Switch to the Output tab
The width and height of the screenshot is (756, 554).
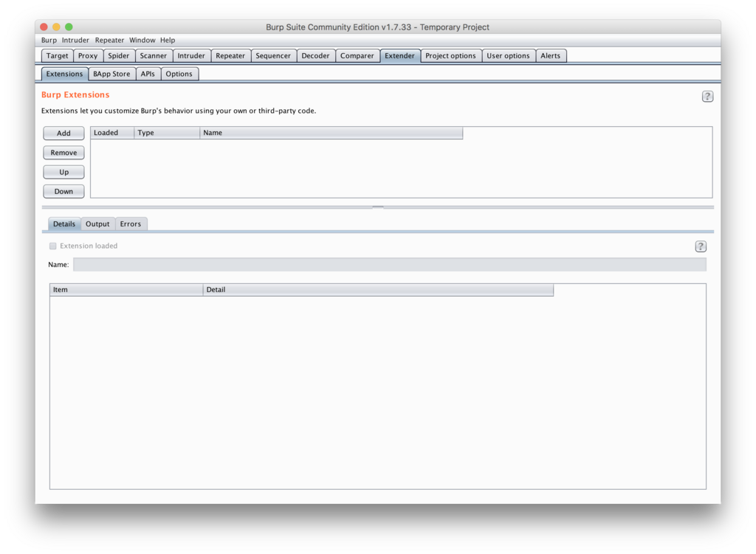97,224
